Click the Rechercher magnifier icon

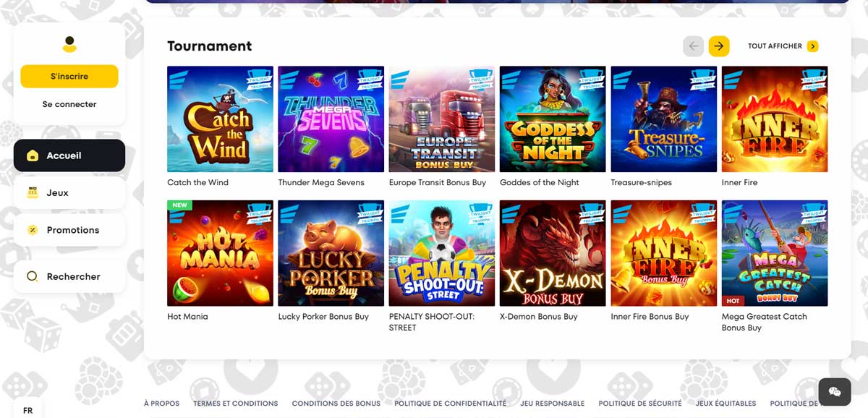(x=32, y=276)
